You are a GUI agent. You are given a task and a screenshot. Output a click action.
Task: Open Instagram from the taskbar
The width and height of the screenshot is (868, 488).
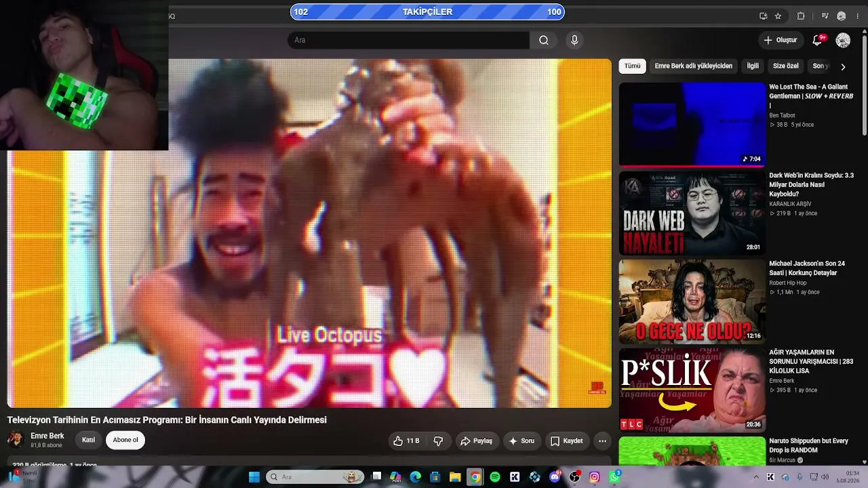pyautogui.click(x=595, y=477)
